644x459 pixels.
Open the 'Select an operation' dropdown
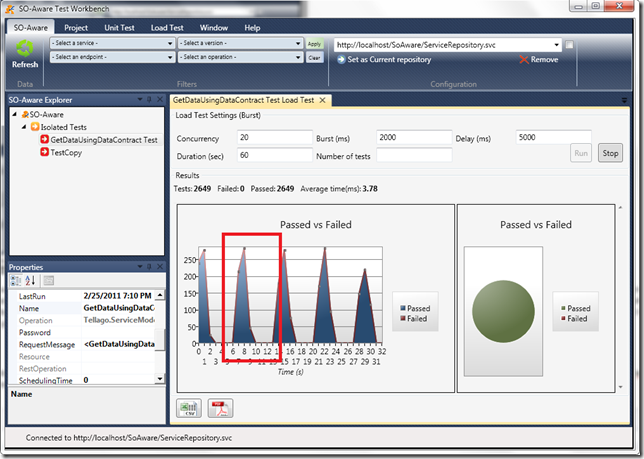[241, 57]
